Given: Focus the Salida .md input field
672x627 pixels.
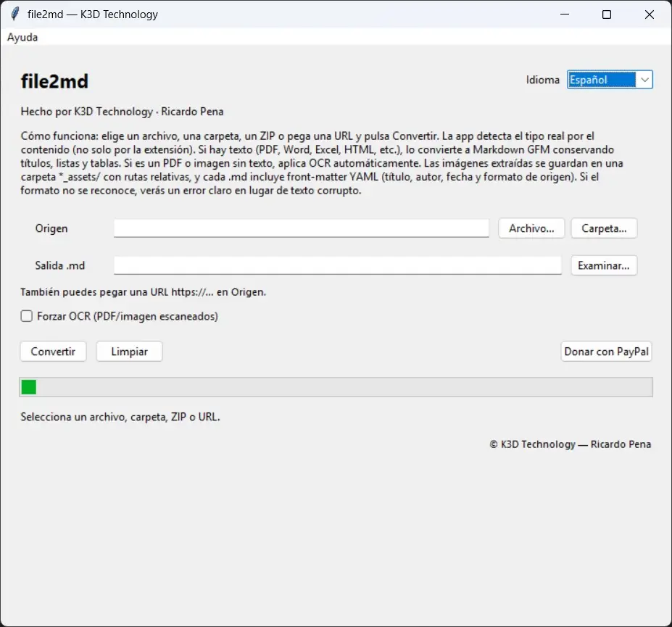Looking at the screenshot, I should 338,265.
